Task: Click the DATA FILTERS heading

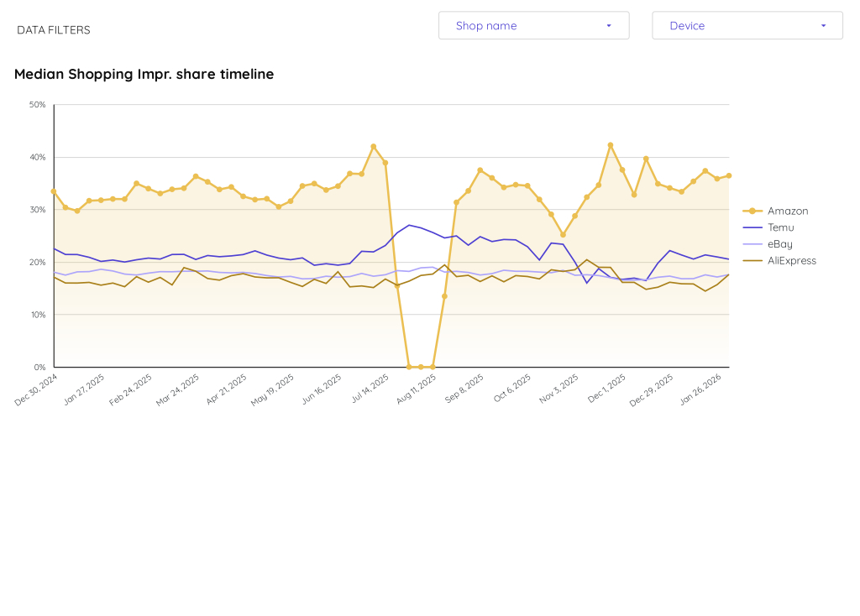Action: [53, 29]
